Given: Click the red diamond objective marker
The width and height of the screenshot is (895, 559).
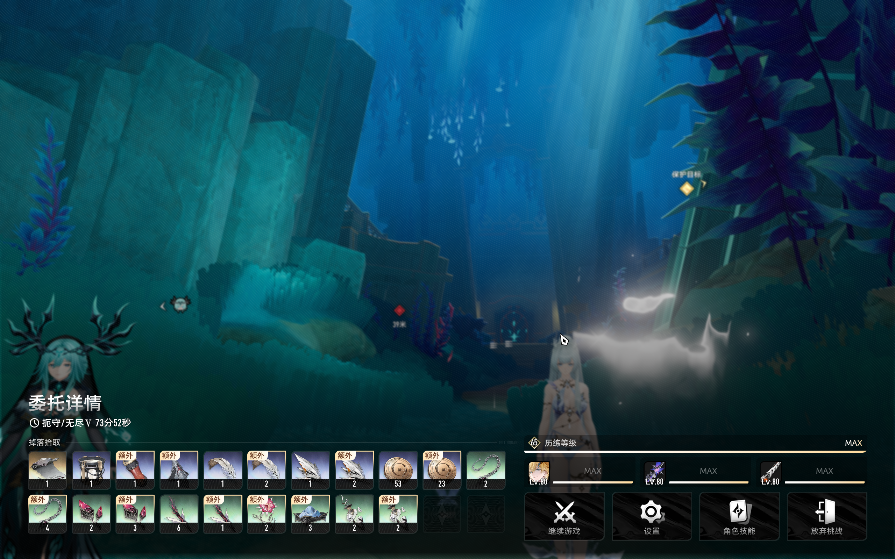Looking at the screenshot, I should [399, 311].
